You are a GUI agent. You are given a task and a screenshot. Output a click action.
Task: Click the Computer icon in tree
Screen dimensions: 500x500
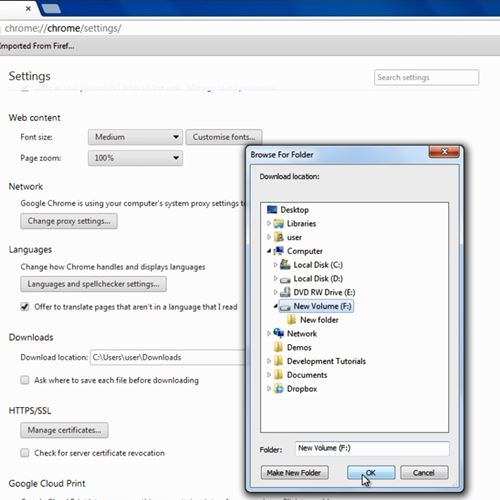coord(279,251)
